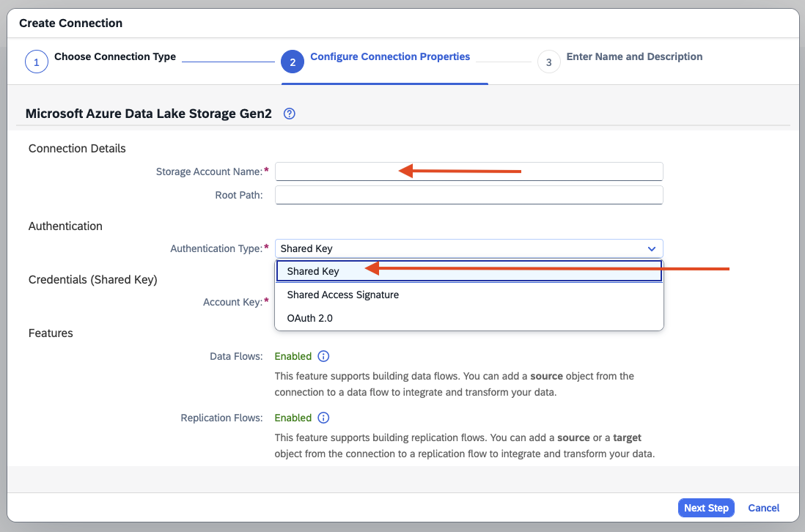Focus the Storage Account Name field
The width and height of the screenshot is (805, 532).
pyautogui.click(x=468, y=171)
